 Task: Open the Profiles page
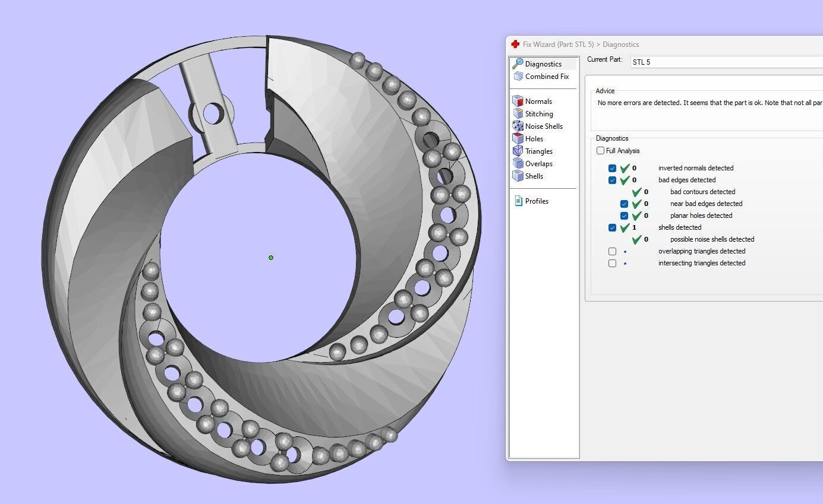pos(531,201)
